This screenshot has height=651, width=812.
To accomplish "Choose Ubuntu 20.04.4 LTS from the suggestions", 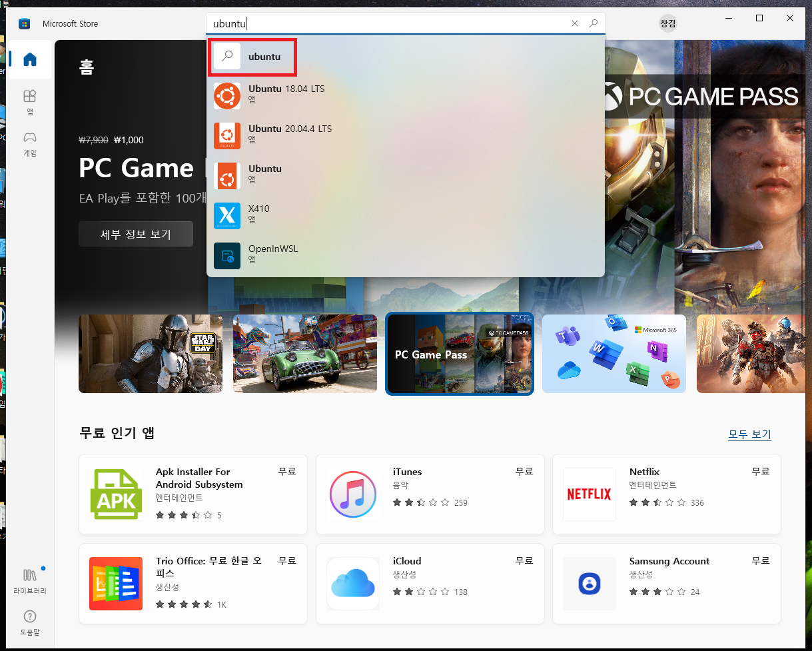I will [x=405, y=136].
